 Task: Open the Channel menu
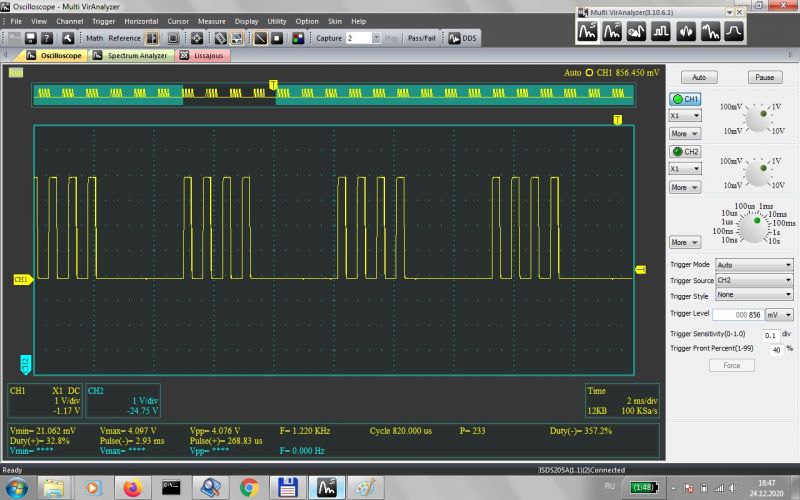click(69, 21)
